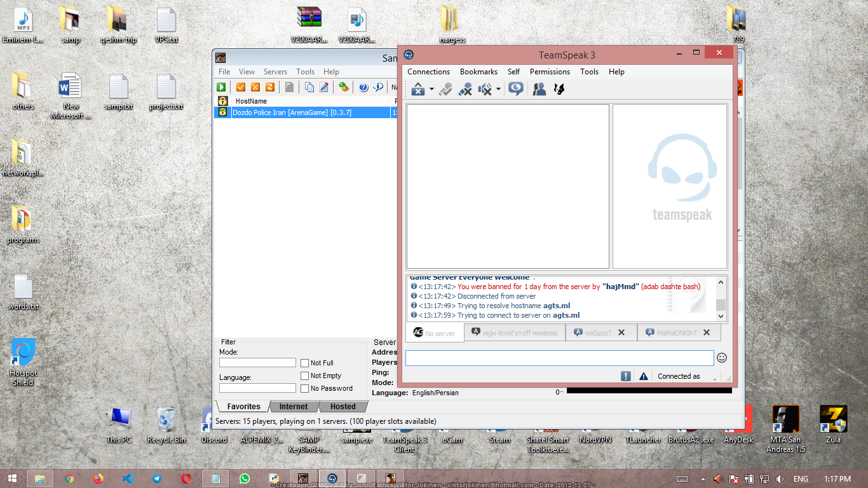Open the View menu in SA-MP browser

(247, 72)
